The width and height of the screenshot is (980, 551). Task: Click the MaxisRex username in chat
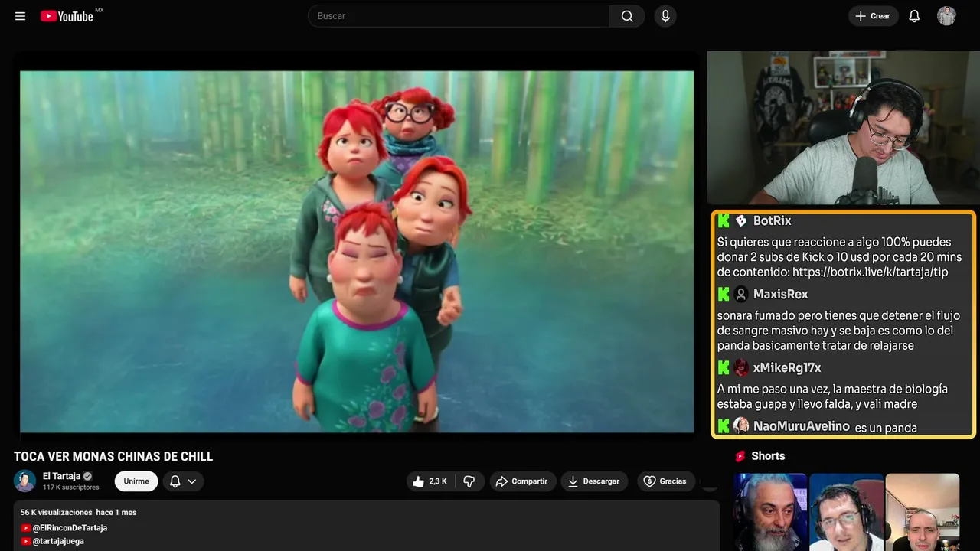(780, 294)
